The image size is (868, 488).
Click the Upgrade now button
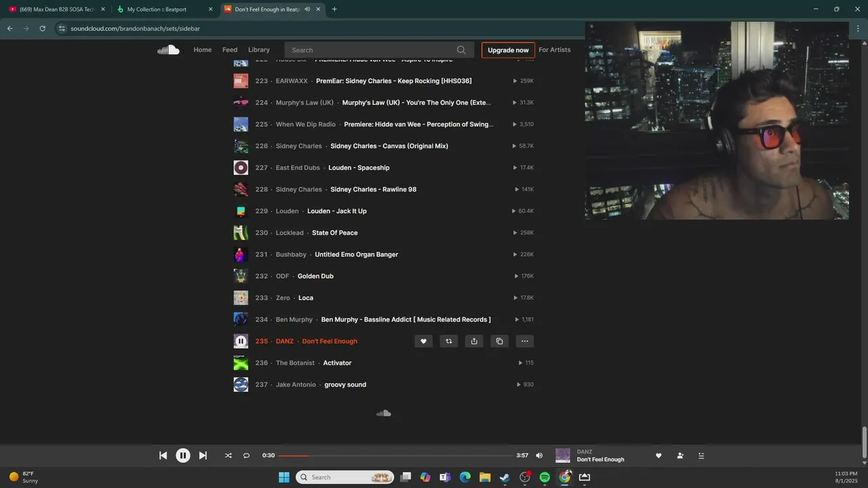[x=508, y=50]
